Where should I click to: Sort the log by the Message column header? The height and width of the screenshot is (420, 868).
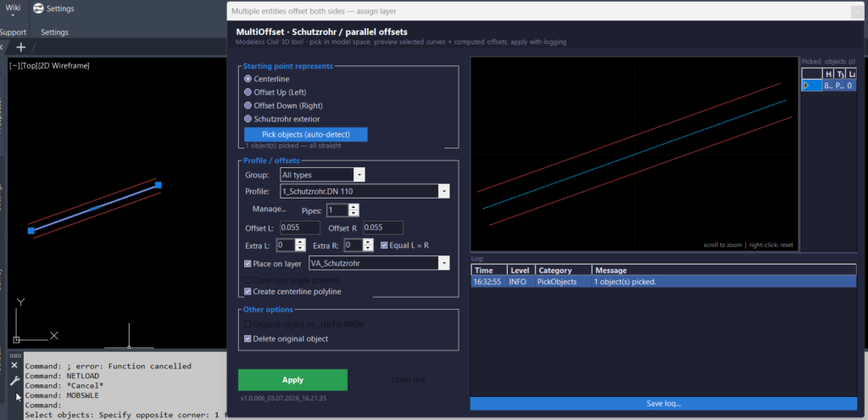(724, 271)
